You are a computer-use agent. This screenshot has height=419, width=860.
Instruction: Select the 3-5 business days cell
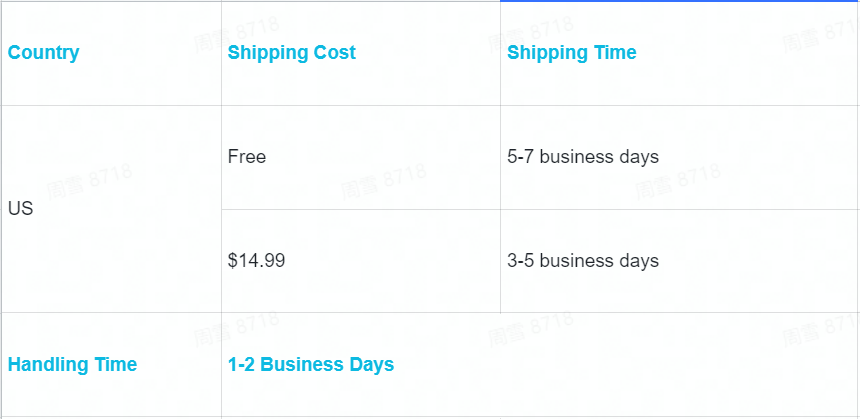(680, 261)
